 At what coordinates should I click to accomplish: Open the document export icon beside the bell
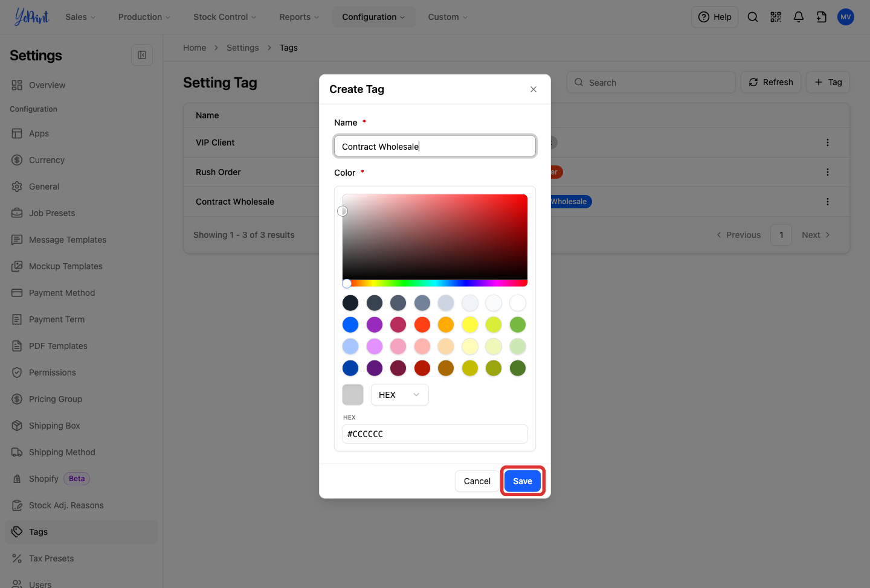click(x=822, y=17)
